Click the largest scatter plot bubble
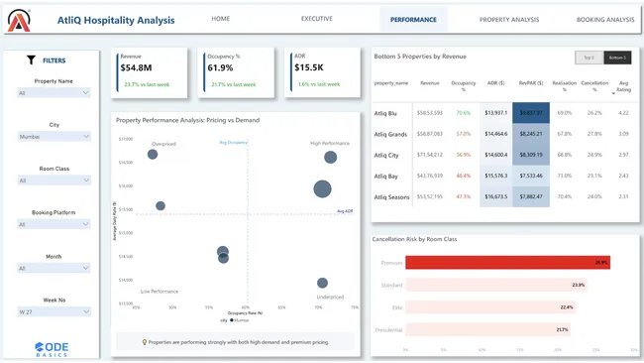This screenshot has width=644, height=363. [x=322, y=189]
